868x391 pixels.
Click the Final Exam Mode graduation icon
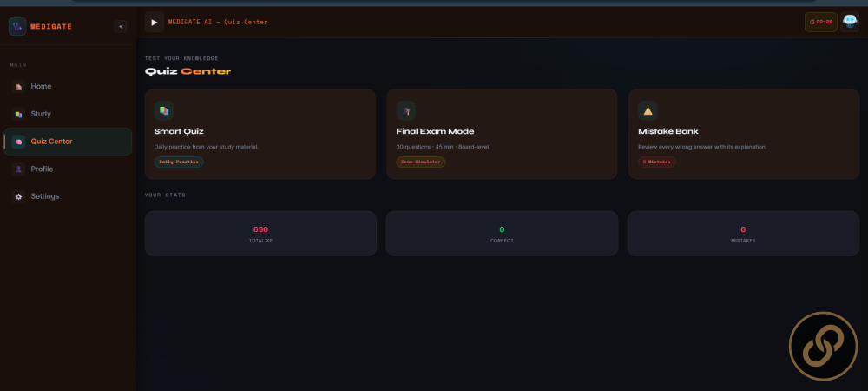tap(405, 110)
